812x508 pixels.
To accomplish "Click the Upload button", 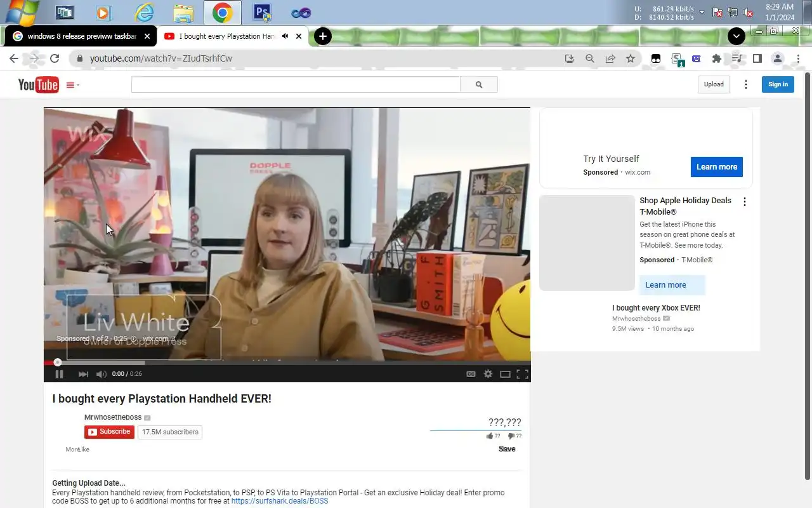I will tap(714, 84).
